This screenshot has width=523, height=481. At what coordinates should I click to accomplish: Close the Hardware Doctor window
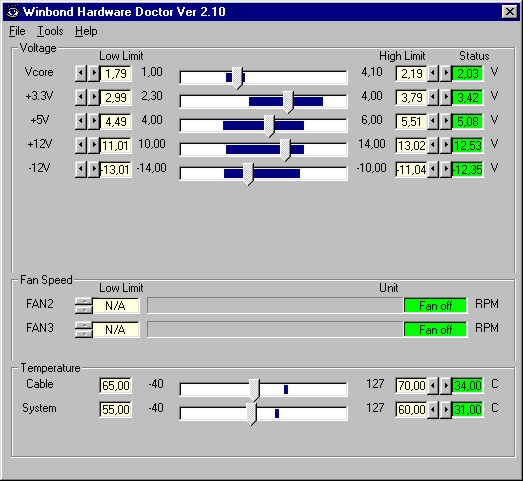[x=510, y=12]
